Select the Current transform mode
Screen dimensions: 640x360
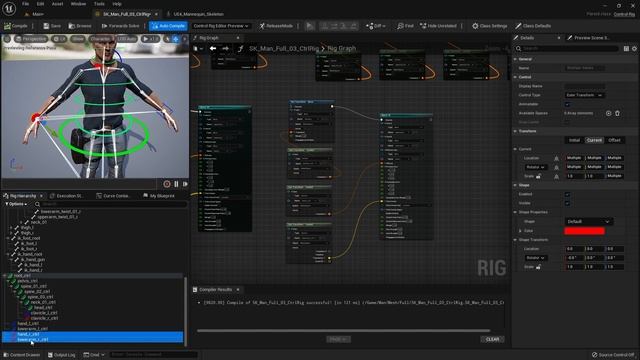[594, 140]
